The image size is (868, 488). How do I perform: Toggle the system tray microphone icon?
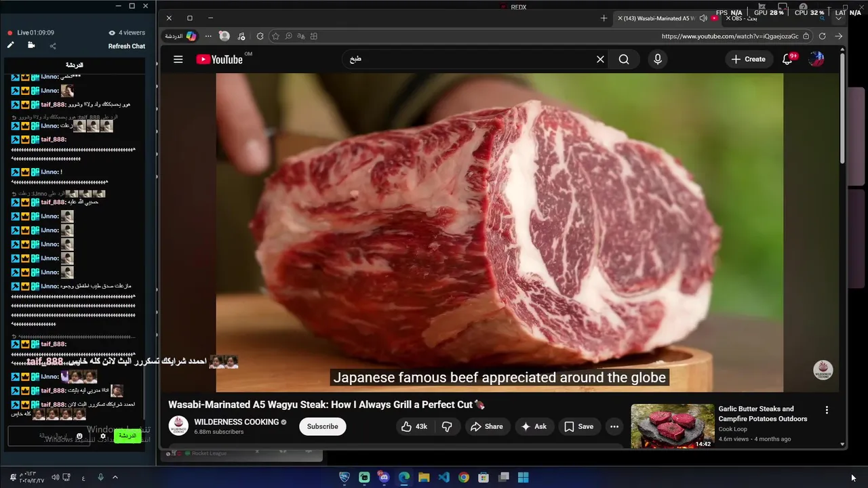point(100,477)
